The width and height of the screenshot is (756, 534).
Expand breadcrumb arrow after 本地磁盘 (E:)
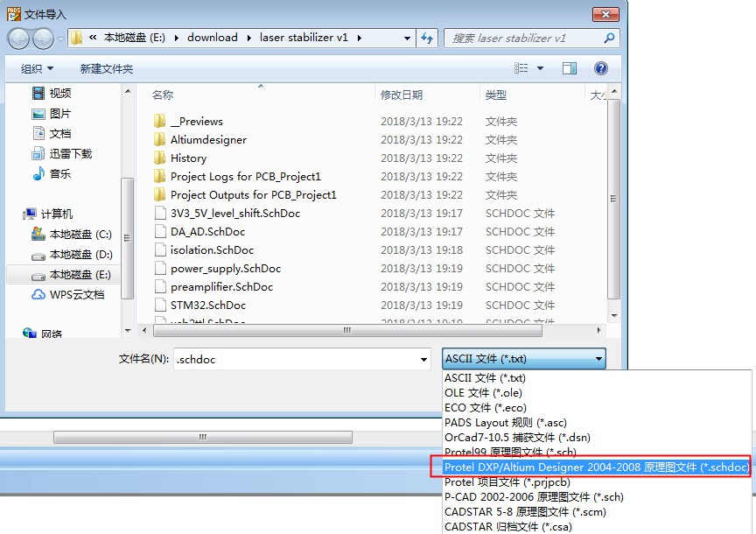177,38
